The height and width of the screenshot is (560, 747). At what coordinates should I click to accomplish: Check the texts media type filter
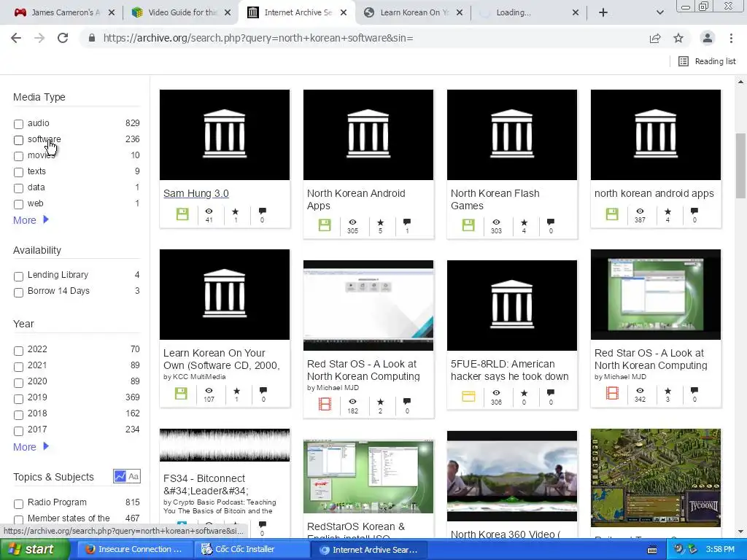coord(18,172)
